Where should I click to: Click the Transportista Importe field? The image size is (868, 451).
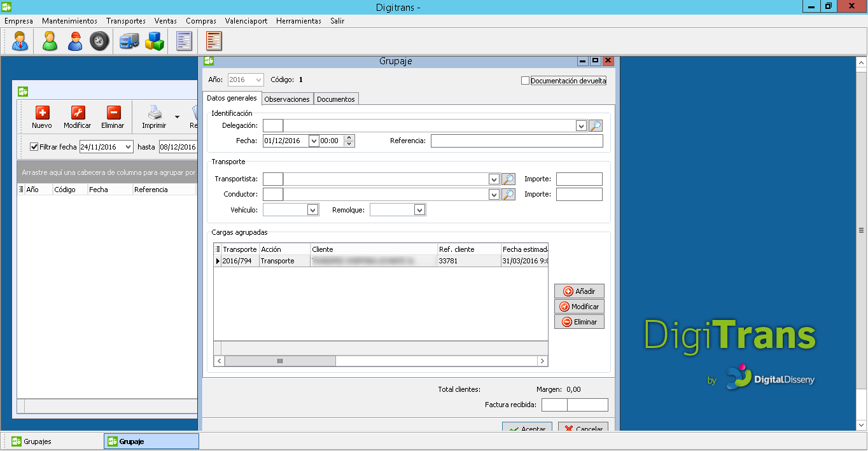(579, 179)
